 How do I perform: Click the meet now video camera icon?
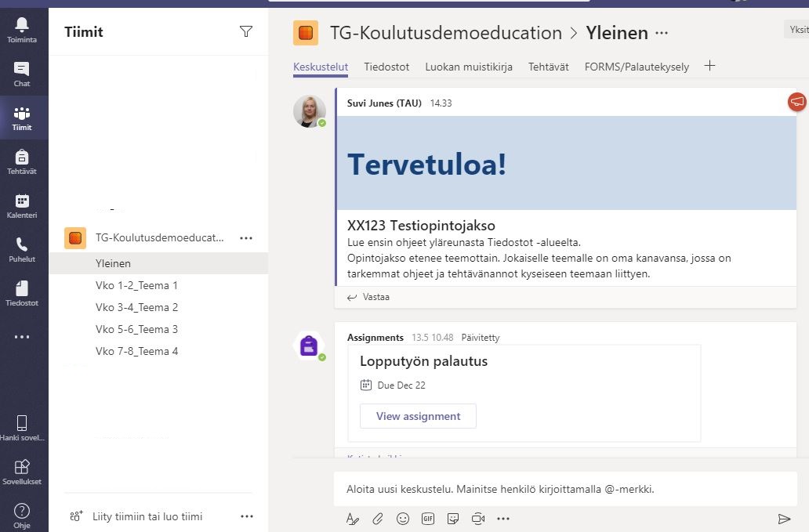pyautogui.click(x=478, y=519)
